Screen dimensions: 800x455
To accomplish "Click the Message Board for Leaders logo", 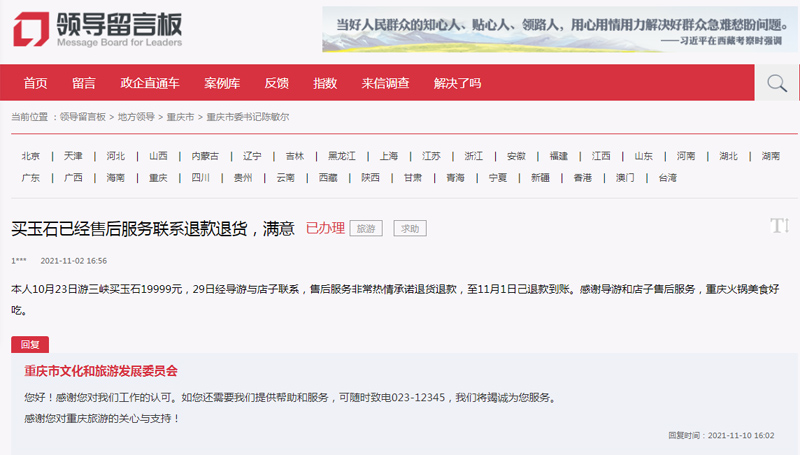I will click(x=98, y=29).
